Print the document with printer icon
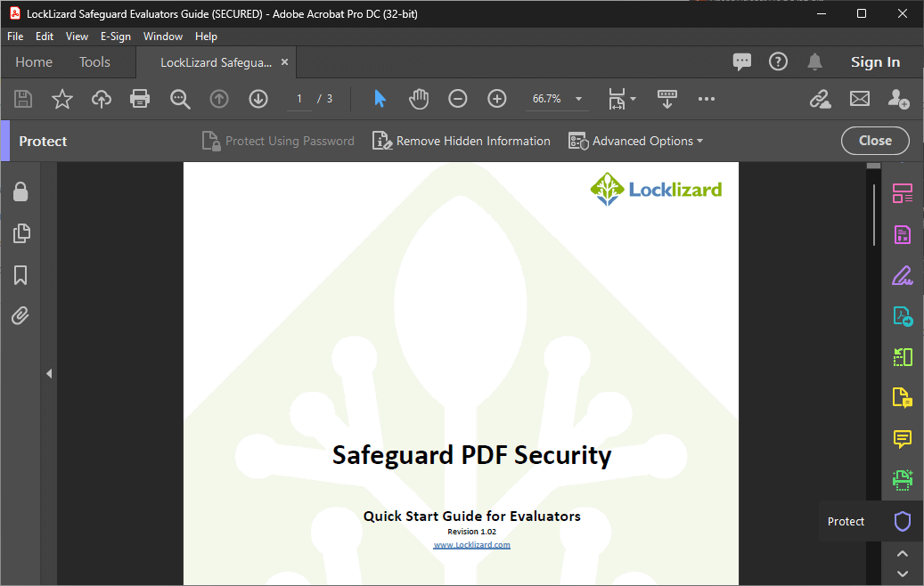 pyautogui.click(x=140, y=99)
